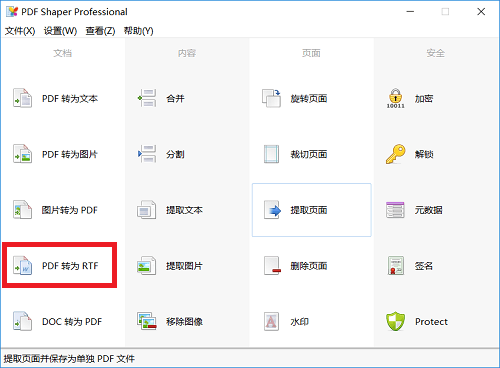Click the 图片转为 PDF icon
This screenshot has height=368, width=500.
22,210
